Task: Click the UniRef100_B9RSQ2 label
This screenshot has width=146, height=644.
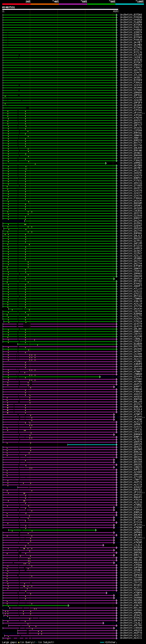Action: pos(131,133)
